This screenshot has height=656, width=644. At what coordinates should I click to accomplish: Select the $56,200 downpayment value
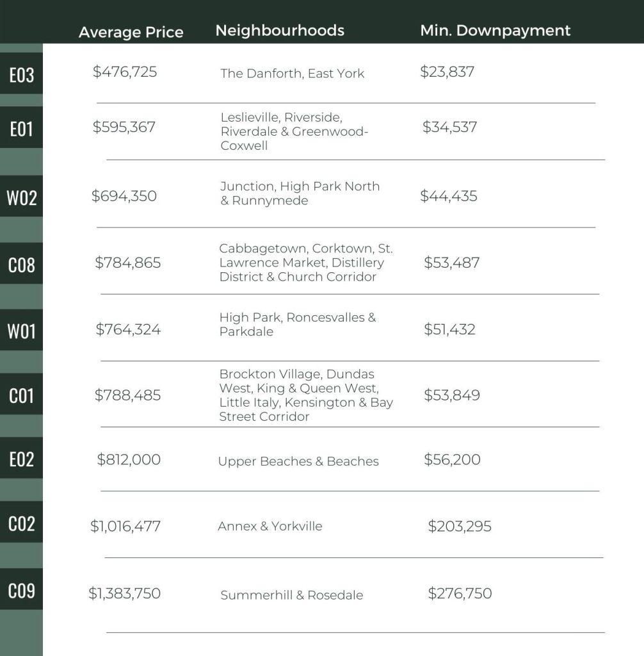452,459
